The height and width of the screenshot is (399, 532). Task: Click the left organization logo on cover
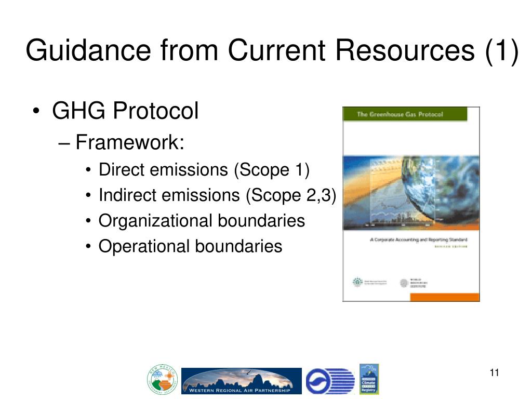[x=369, y=282]
